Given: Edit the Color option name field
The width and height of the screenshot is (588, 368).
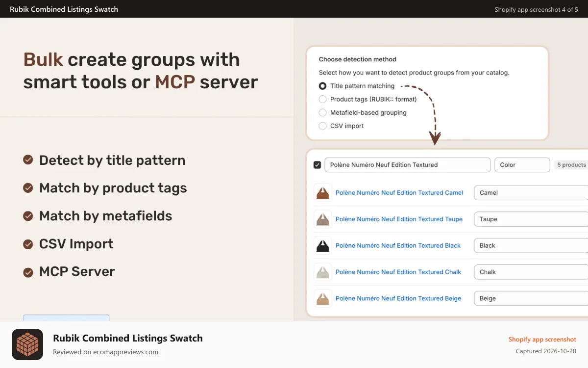Looking at the screenshot, I should (522, 165).
